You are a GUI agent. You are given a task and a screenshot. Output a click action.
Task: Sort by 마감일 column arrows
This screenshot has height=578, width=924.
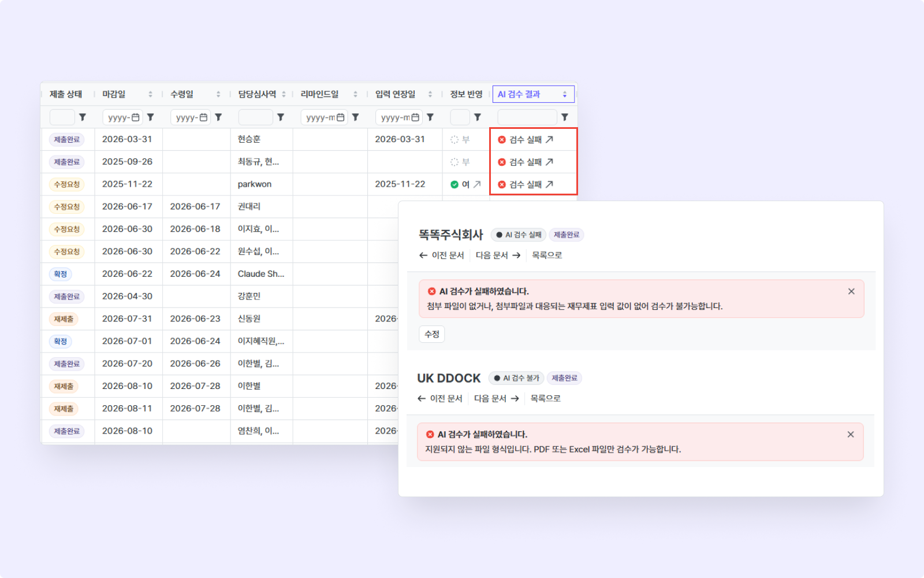point(150,94)
